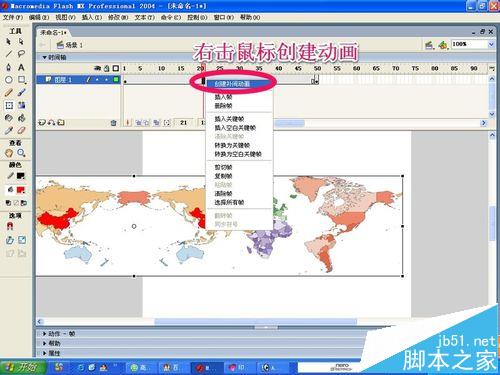This screenshot has height=375, width=500.
Task: Click the center frame button in timeline
Action: click(x=128, y=123)
